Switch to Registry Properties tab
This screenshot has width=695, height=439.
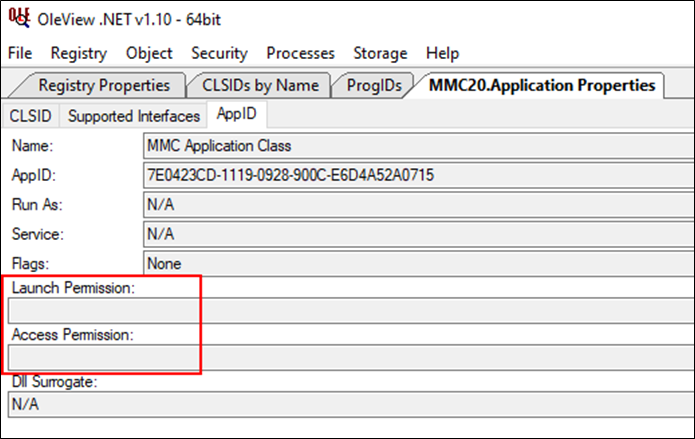point(104,85)
